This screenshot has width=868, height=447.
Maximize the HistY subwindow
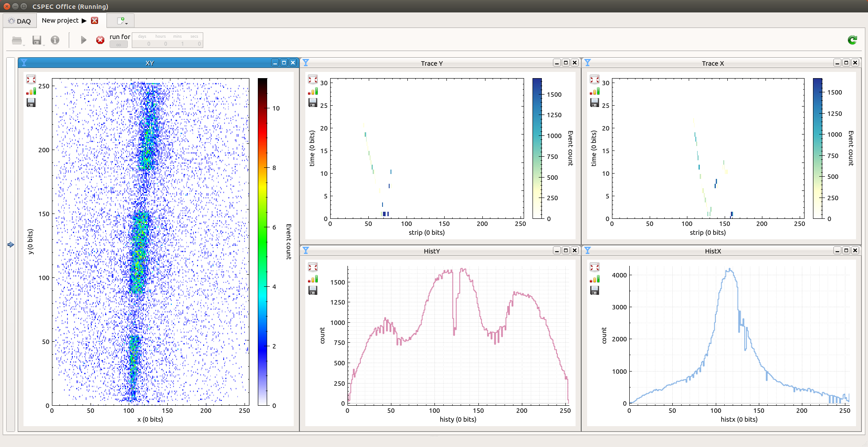(566, 250)
